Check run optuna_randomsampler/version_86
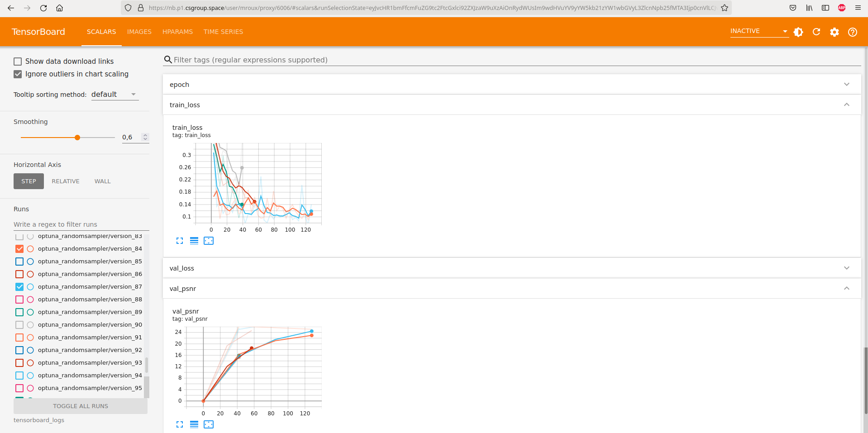The width and height of the screenshot is (868, 433). 19,274
